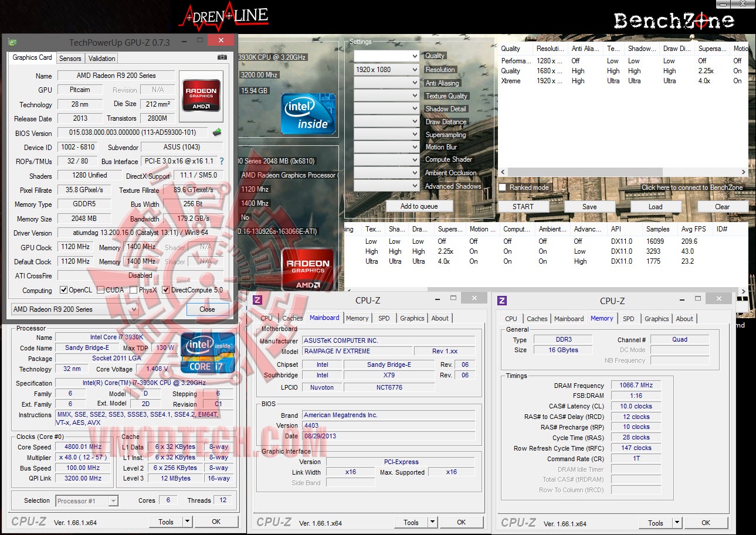Take a GPU-Z screenshot with the camera icon

222,57
